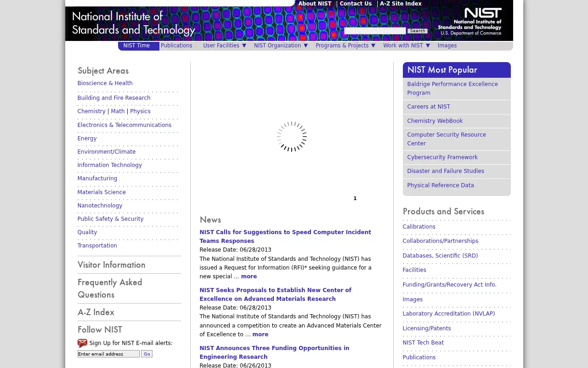Open NIST Tech Beat link
Viewport: 588px width, 368px height.
(423, 343)
